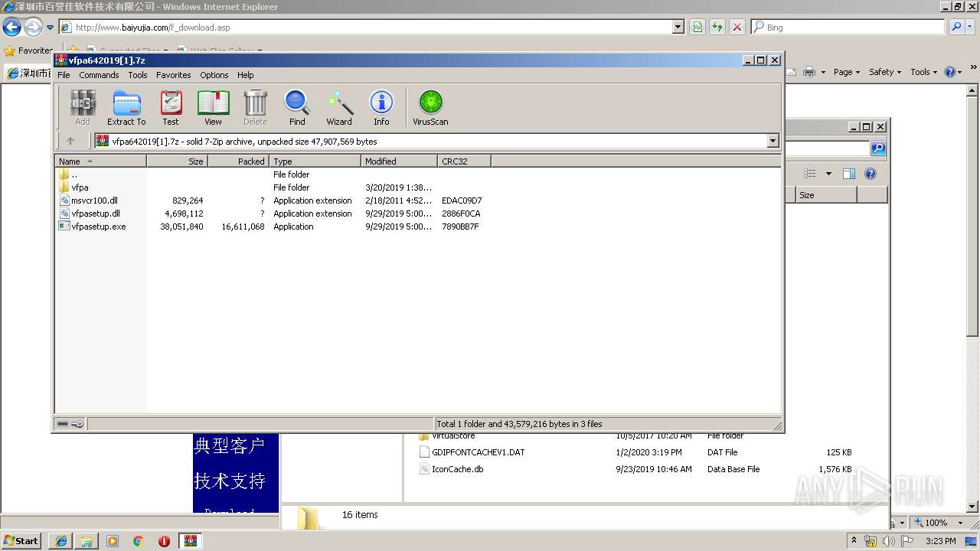Image resolution: width=980 pixels, height=551 pixels.
Task: Click the Extract To toolbar icon
Action: (126, 107)
